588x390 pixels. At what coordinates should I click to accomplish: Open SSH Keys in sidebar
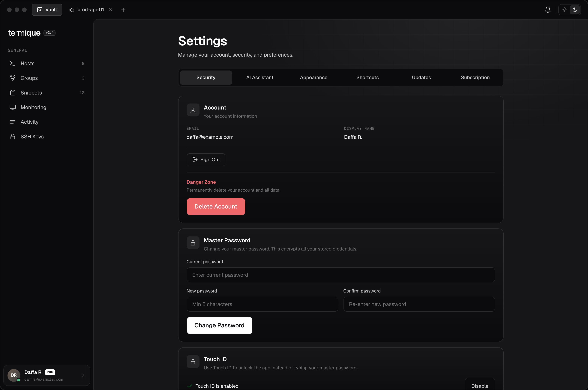[x=47, y=136]
